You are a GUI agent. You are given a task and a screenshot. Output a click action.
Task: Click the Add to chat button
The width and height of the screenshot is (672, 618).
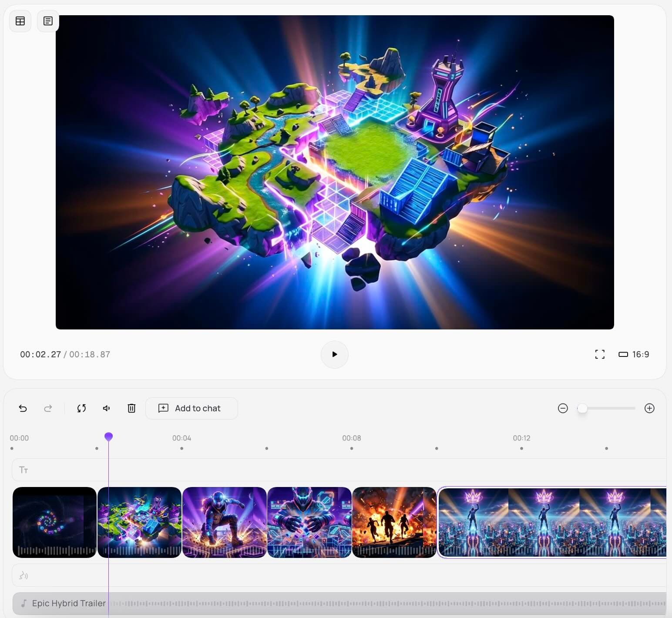pyautogui.click(x=192, y=408)
